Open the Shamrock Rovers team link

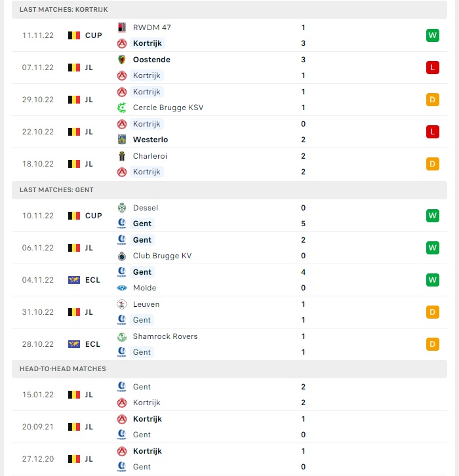(165, 336)
